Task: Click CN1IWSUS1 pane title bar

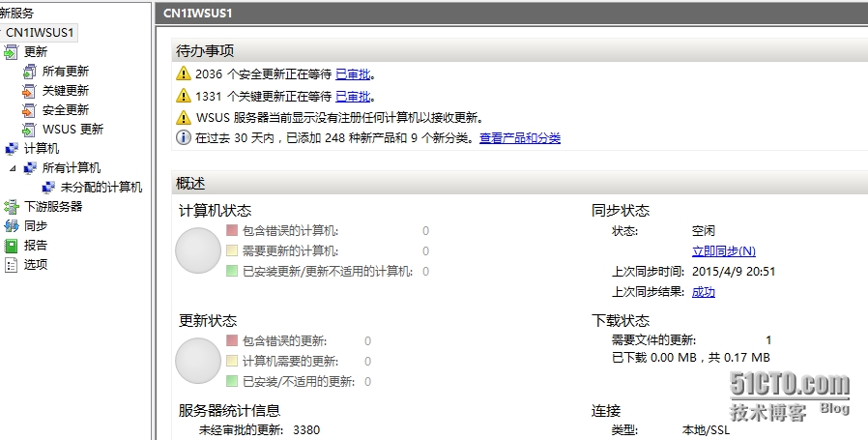Action: tap(511, 13)
